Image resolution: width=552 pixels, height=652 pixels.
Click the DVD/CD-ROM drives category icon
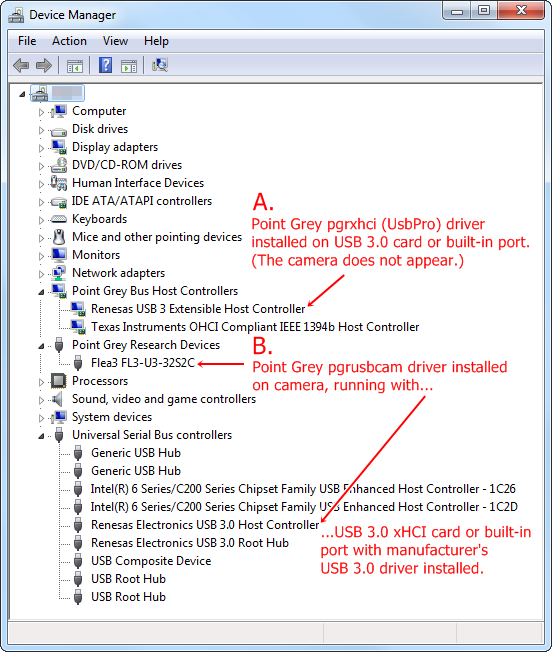[59, 165]
